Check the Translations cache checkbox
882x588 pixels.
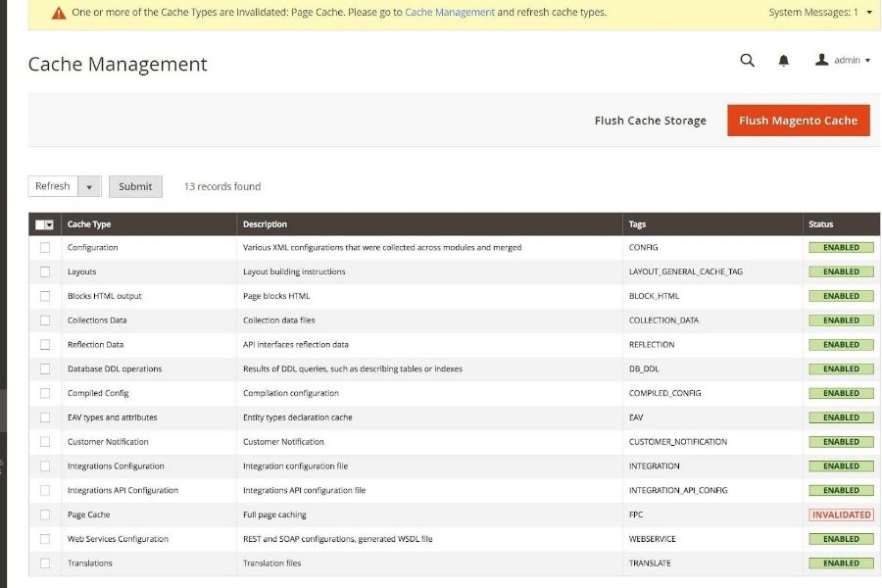pos(45,563)
